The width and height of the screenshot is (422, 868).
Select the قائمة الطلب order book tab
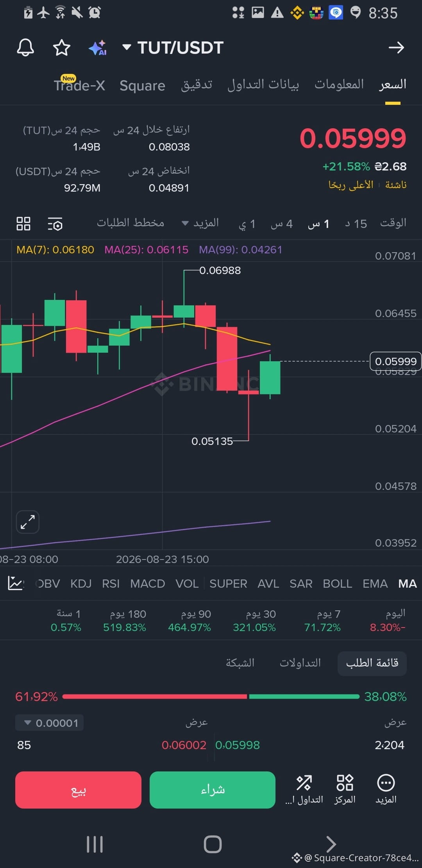point(372,663)
